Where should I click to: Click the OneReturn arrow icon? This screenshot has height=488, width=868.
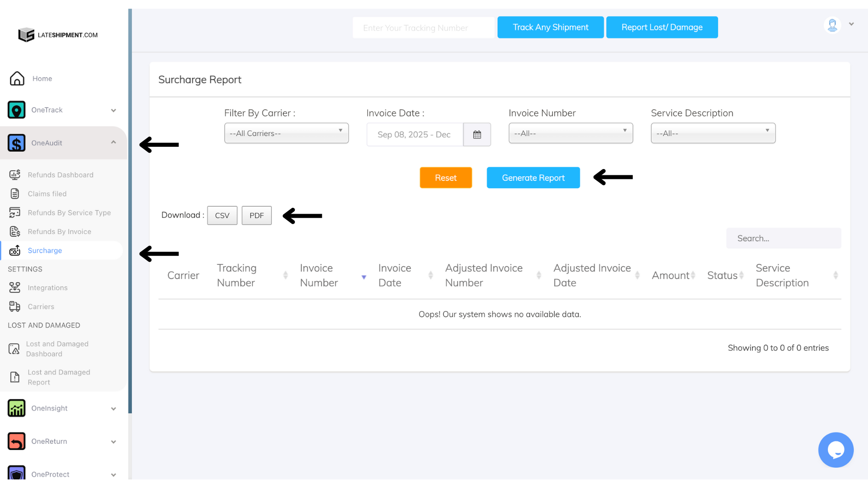[17, 441]
